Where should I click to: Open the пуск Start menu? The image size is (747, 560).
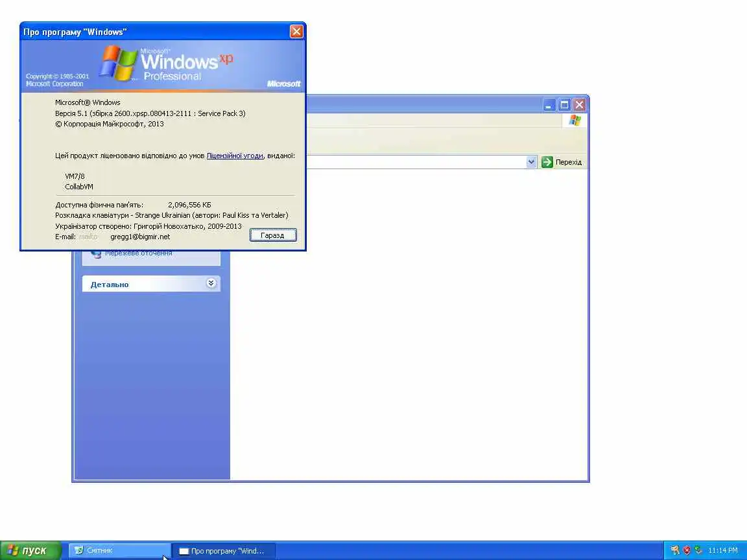click(x=30, y=550)
